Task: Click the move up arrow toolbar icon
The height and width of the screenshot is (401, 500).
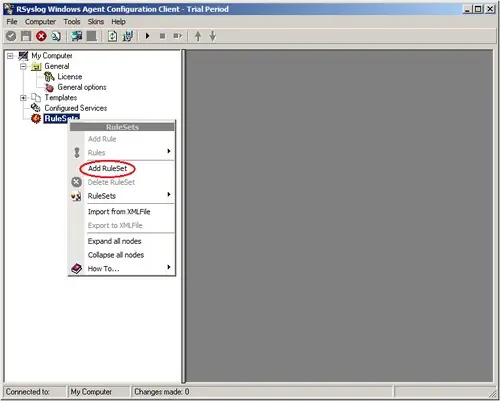Action: [x=198, y=36]
